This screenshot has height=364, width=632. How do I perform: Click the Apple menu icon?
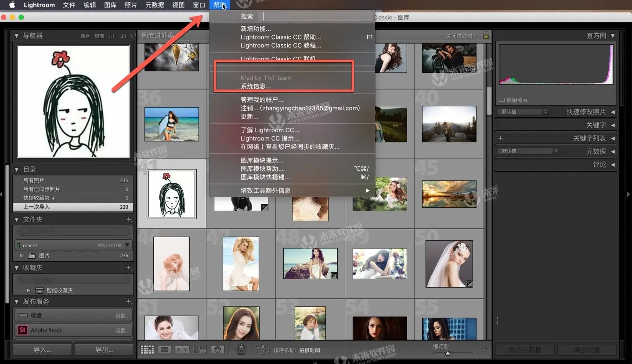(12, 5)
